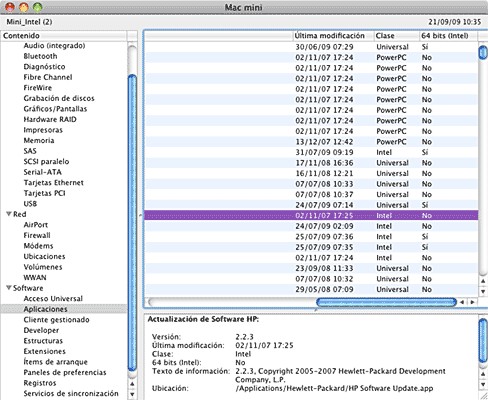Select Memoria in sidebar
Viewport: 488px width, 400px height.
[39, 141]
